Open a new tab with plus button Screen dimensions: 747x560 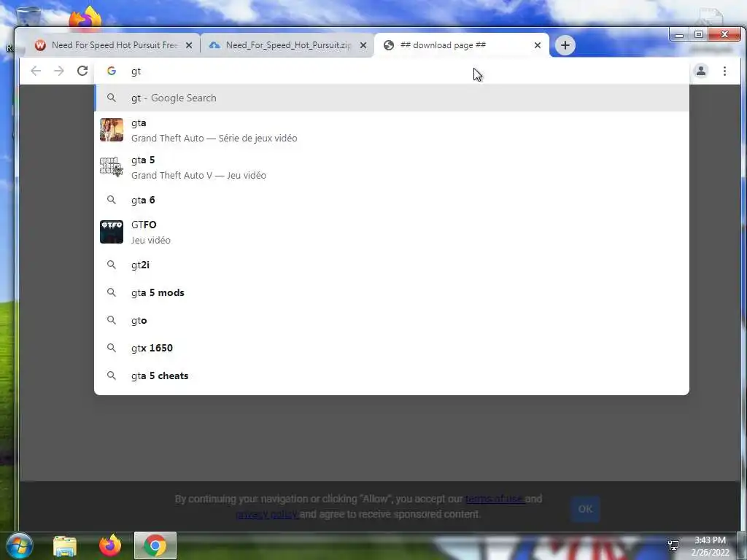click(x=565, y=45)
